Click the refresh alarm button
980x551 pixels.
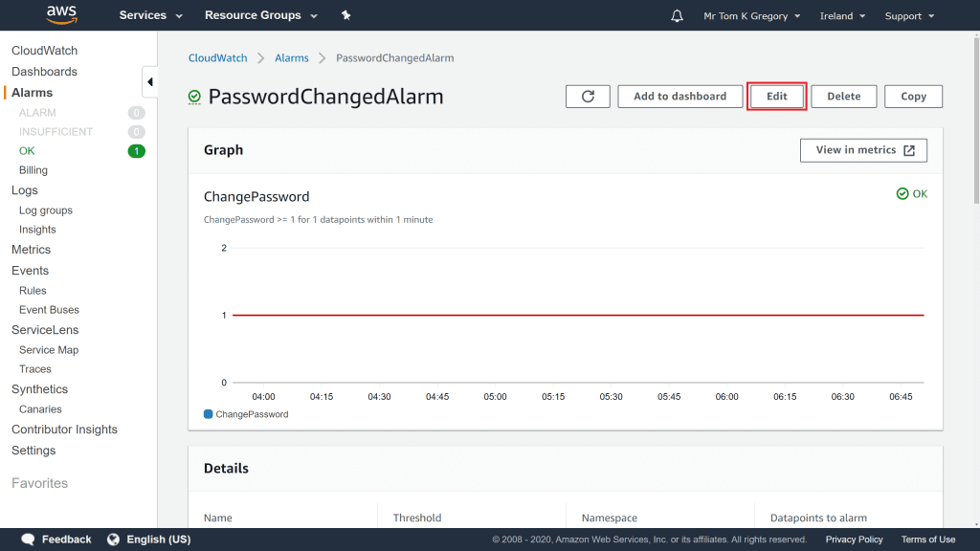(x=589, y=97)
